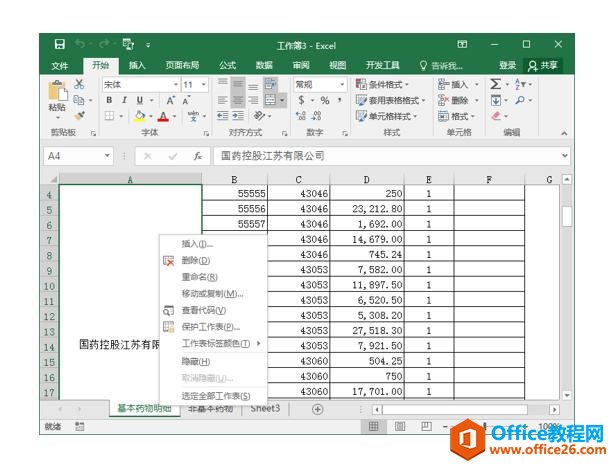Increase font size with the large A icon

170,100
